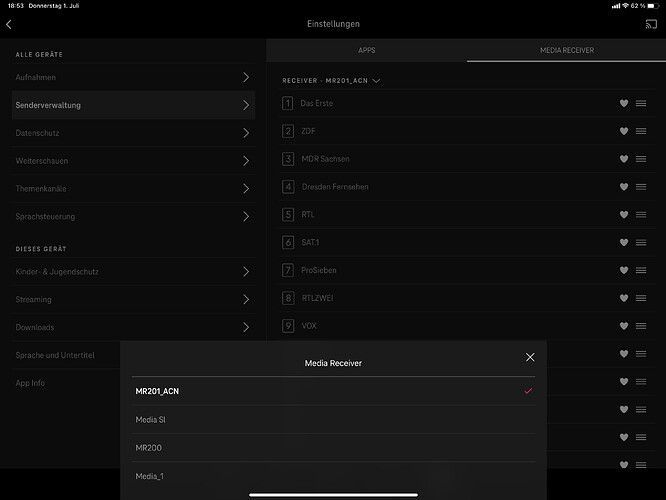This screenshot has width=666, height=500.
Task: Expand Senderverwaltung chevron
Action: 246,105
